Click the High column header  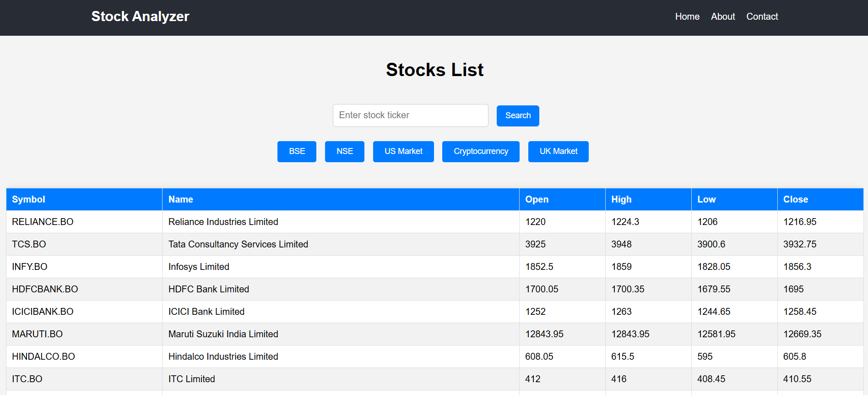(648, 199)
